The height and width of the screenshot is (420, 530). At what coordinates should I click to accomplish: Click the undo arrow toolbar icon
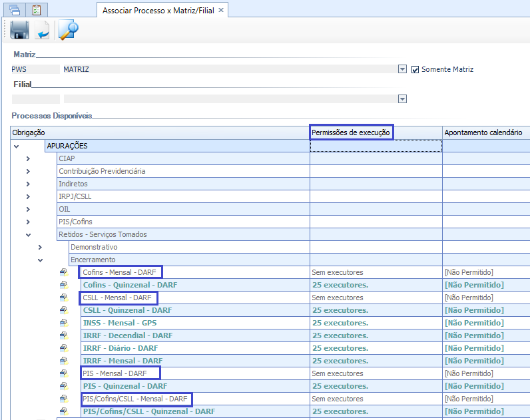43,30
